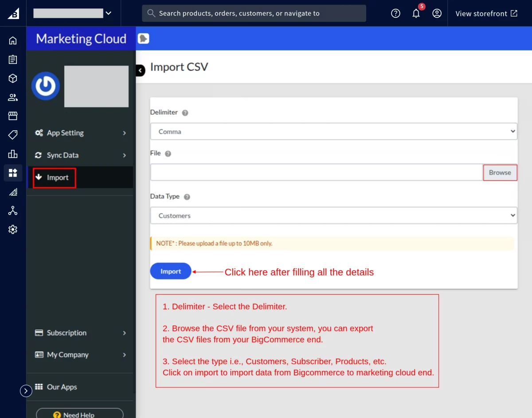
Task: Click the File help tooltip icon
Action: click(168, 154)
